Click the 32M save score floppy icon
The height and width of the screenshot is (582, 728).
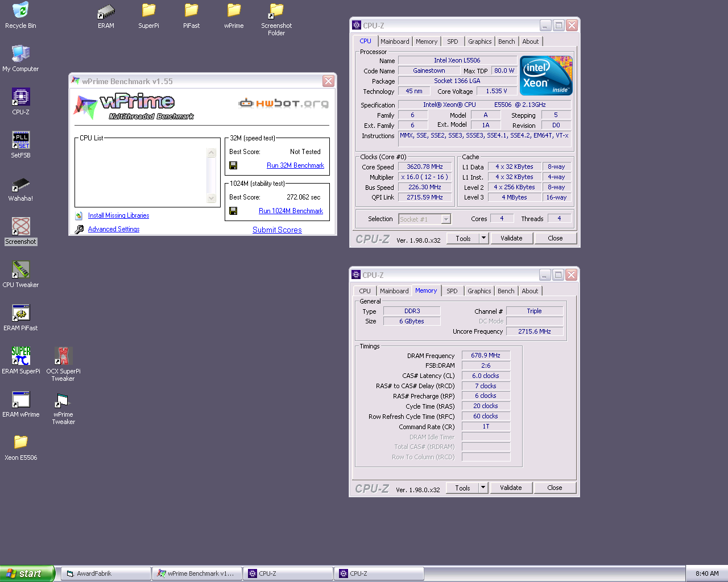[233, 165]
